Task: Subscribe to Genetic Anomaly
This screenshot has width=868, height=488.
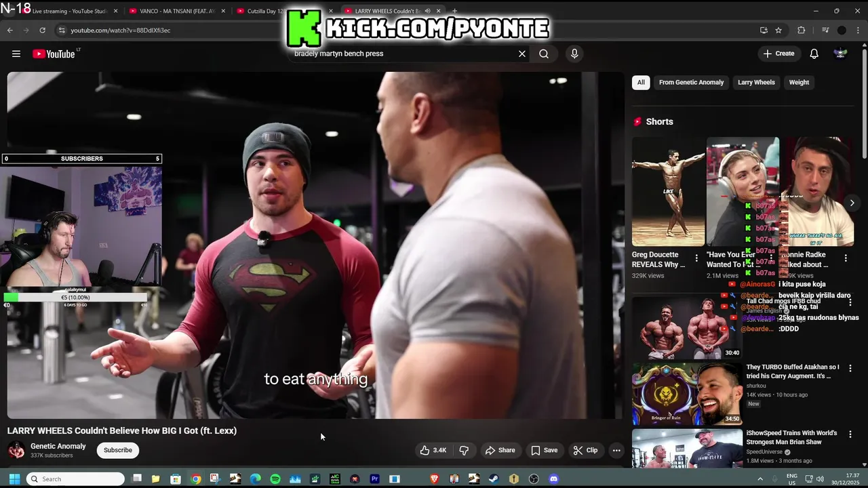Action: coord(118,450)
